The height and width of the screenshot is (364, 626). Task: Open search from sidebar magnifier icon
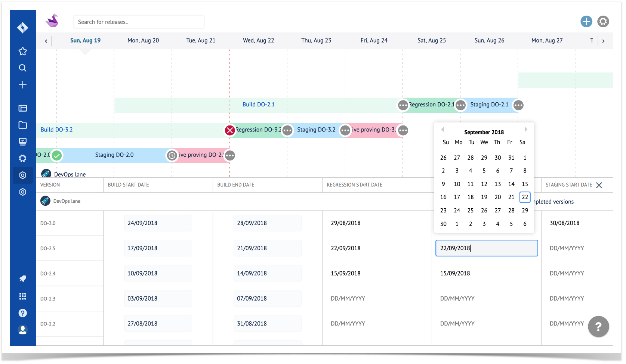(x=23, y=68)
